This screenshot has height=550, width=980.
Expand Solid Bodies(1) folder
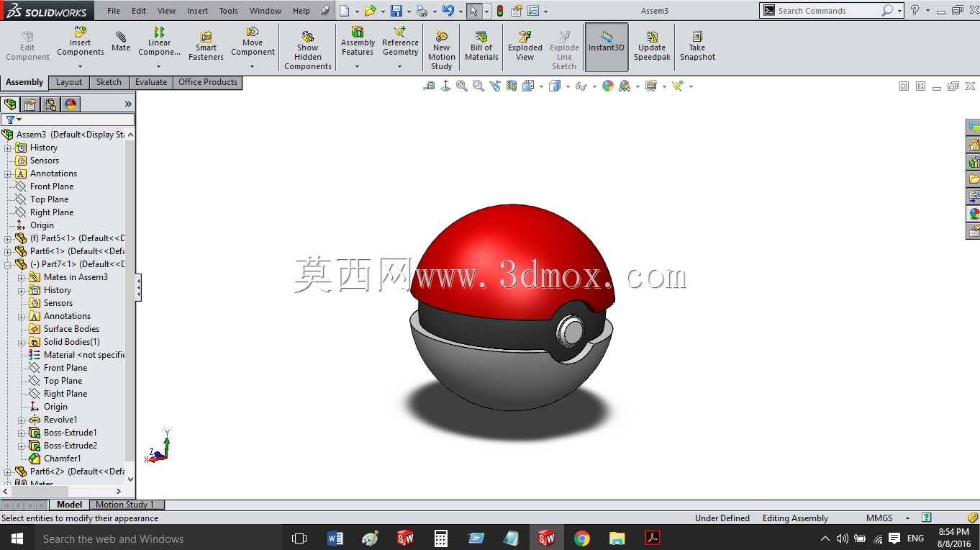pos(21,342)
